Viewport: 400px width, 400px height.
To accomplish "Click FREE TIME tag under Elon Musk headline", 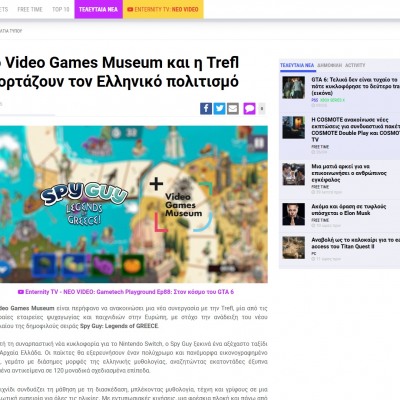I will pos(320,220).
